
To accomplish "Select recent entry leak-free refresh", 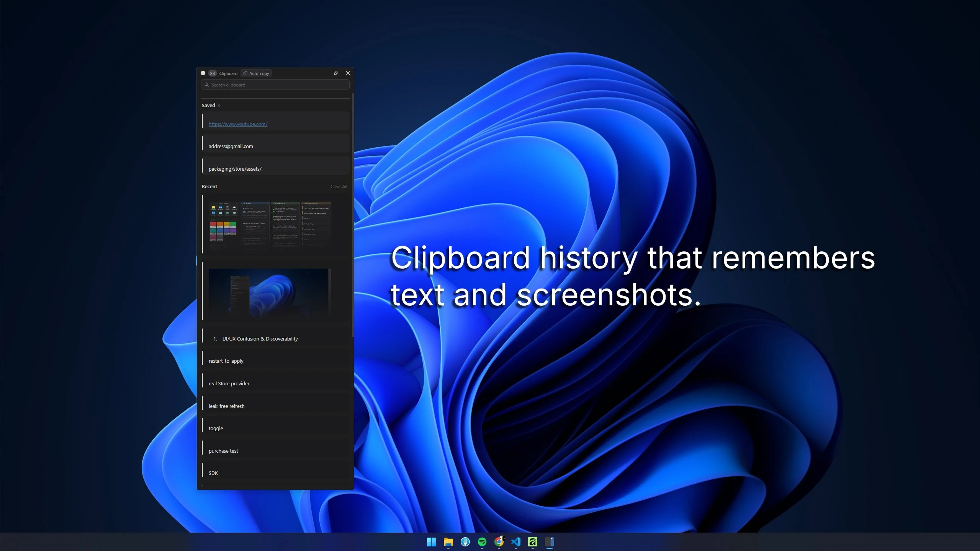I will (x=275, y=404).
